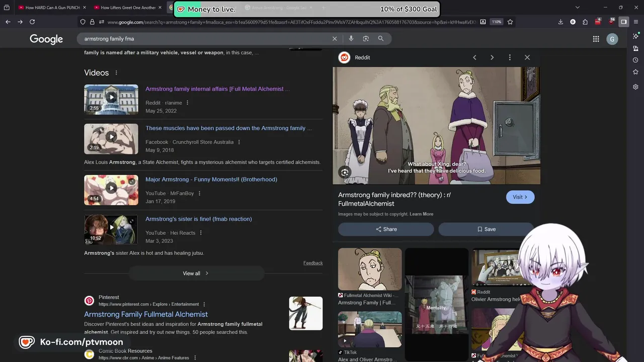Open Armstrong Family Fullmetal Alchemist Pinterest link
This screenshot has width=644, height=362.
[x=146, y=314]
